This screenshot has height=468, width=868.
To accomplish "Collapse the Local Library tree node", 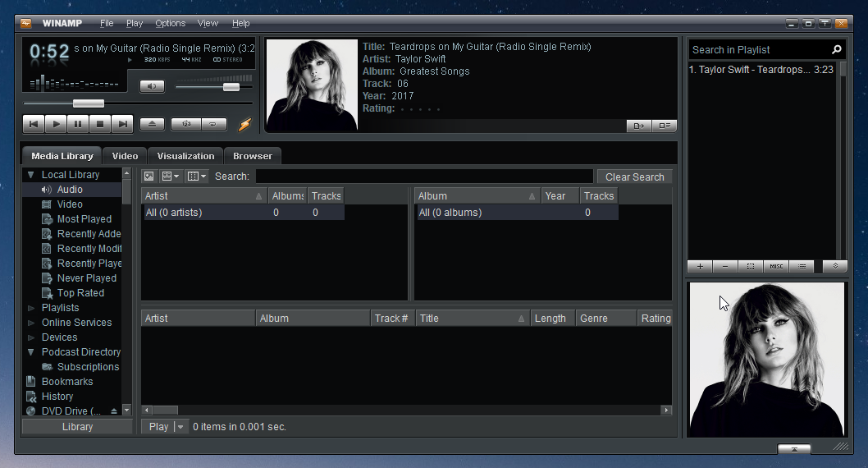I will [31, 174].
